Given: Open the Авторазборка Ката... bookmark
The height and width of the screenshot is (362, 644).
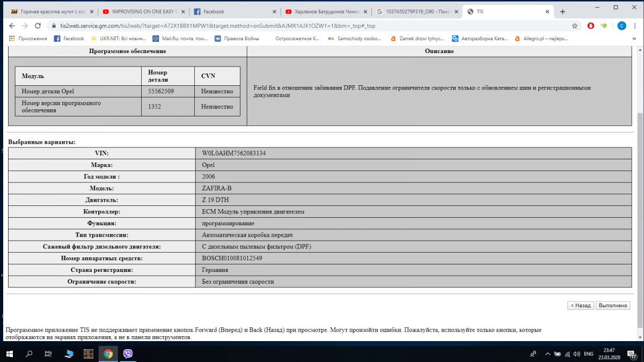Looking at the screenshot, I should pos(480,39).
